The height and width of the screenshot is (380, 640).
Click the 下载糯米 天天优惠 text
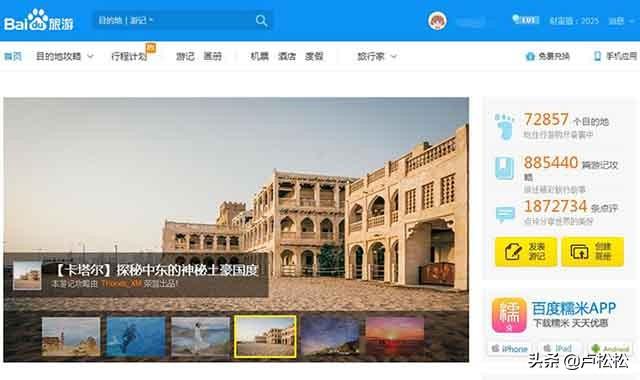(x=570, y=323)
